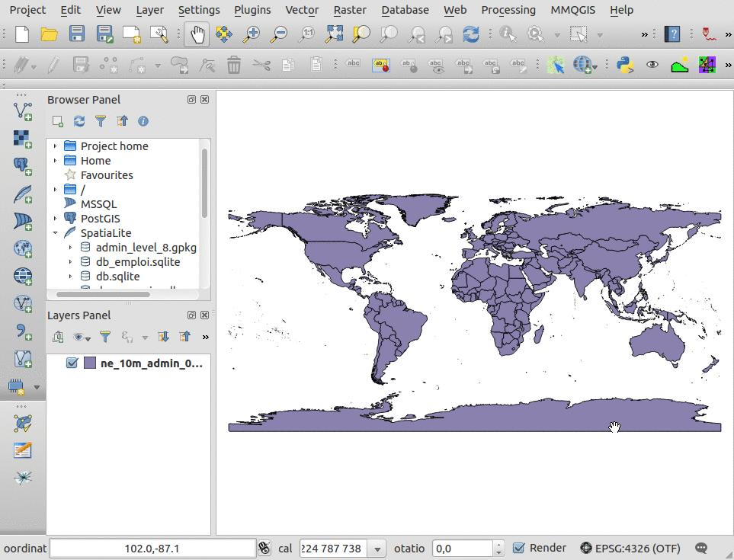Click the Delete Selected toolbar icon

point(235,66)
